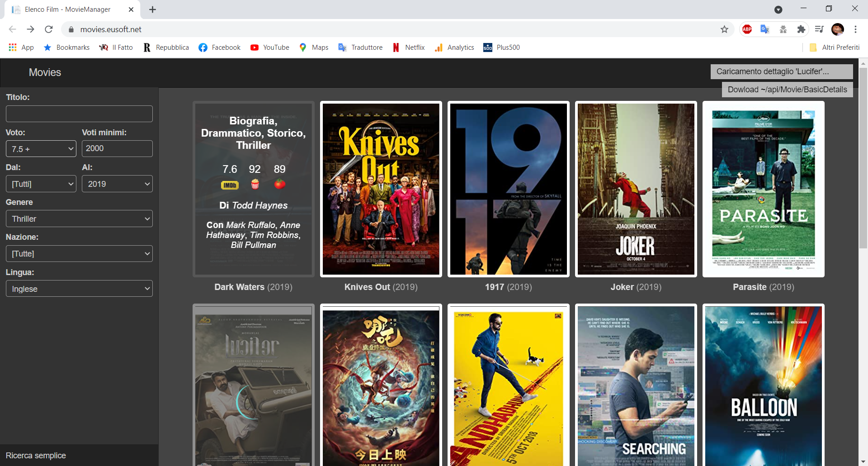The width and height of the screenshot is (868, 466).
Task: Open the Balloon movie poster
Action: pyautogui.click(x=764, y=385)
